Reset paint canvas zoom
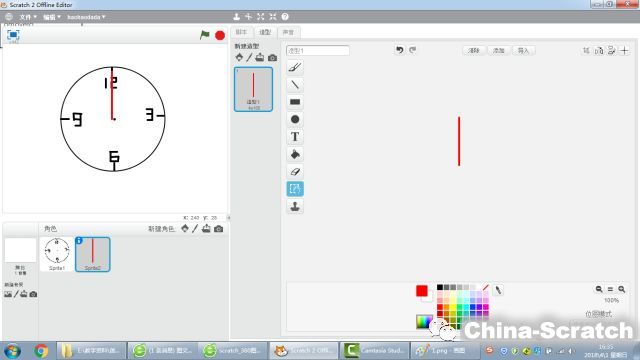The image size is (640, 360). pyautogui.click(x=610, y=289)
